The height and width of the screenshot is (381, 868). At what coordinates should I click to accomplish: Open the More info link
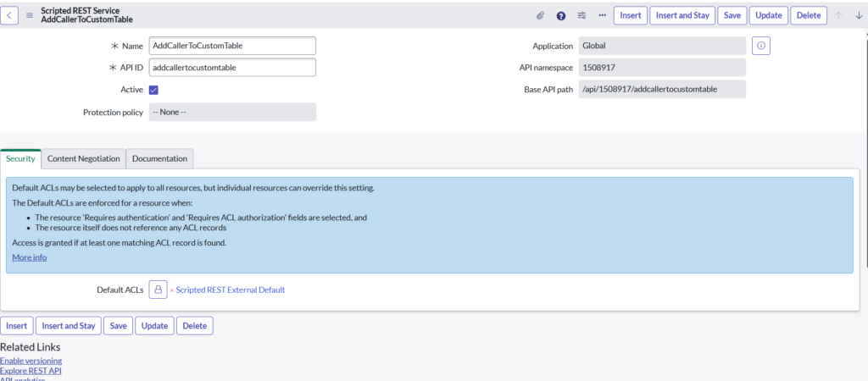click(x=30, y=257)
